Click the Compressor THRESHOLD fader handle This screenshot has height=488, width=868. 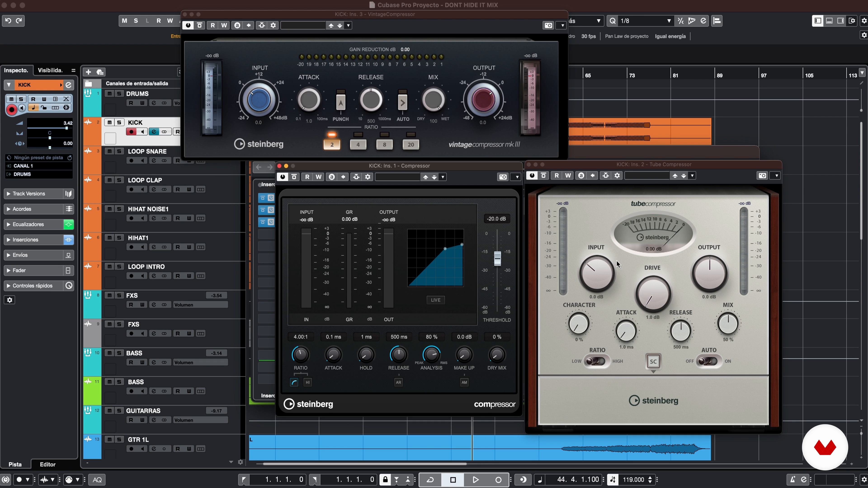(x=497, y=259)
